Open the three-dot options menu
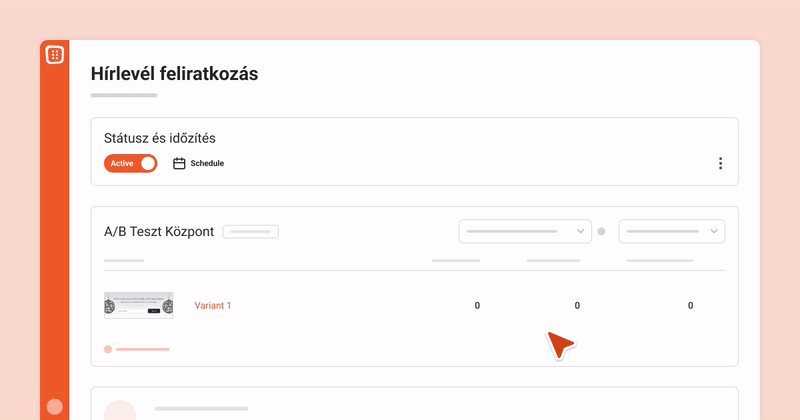This screenshot has width=800, height=420. click(x=720, y=163)
